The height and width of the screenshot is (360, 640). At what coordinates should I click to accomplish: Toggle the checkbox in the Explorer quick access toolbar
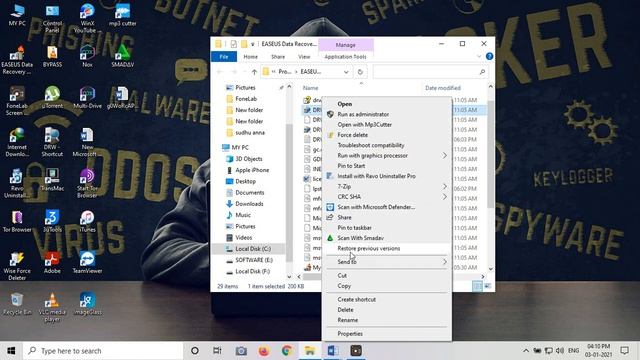click(233, 44)
